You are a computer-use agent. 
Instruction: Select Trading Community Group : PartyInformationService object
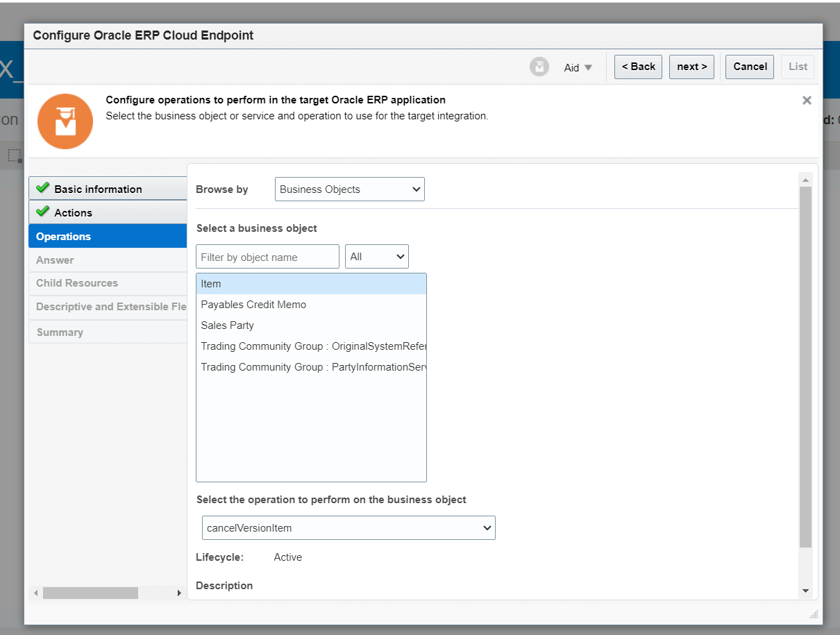311,367
